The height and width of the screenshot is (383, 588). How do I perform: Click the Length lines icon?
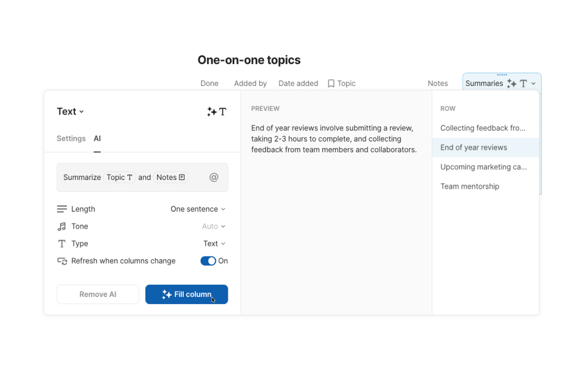click(62, 209)
